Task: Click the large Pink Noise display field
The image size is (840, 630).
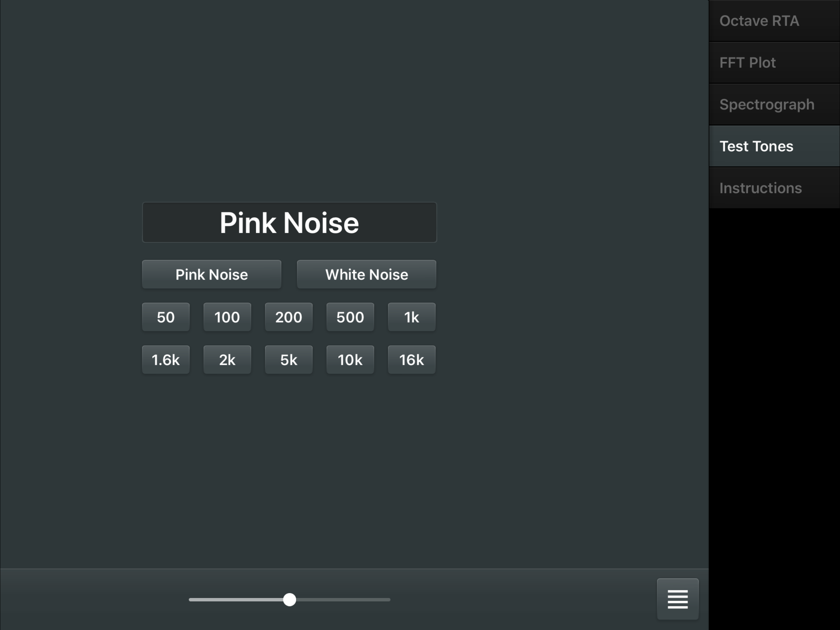Action: 289,222
